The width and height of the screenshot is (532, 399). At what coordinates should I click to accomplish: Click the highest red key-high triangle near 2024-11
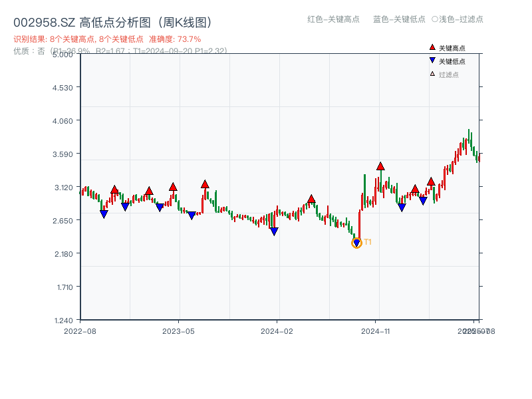click(x=380, y=166)
